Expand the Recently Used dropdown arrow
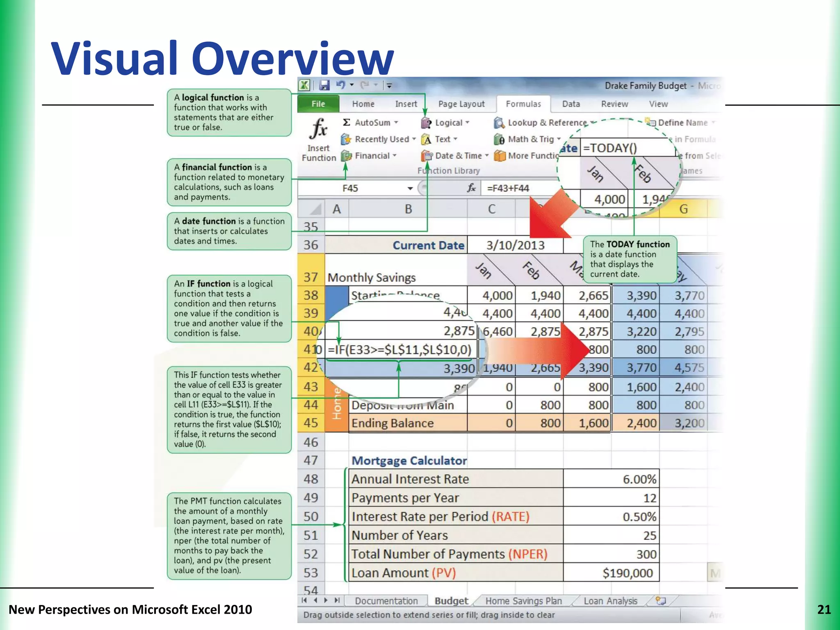This screenshot has width=840, height=630. [414, 139]
